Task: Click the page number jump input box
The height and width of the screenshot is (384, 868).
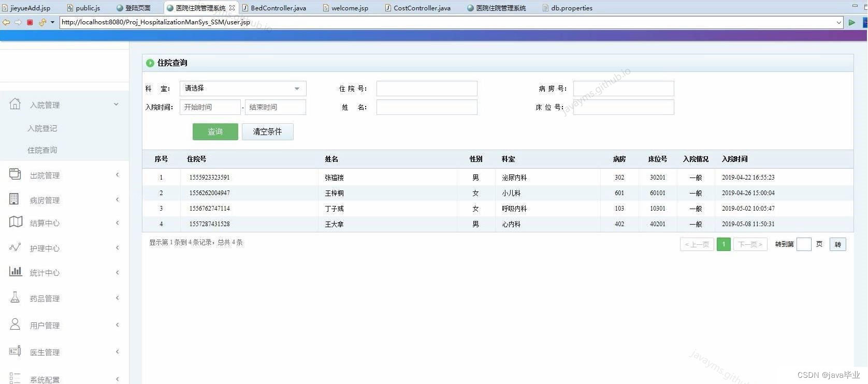Action: click(804, 244)
